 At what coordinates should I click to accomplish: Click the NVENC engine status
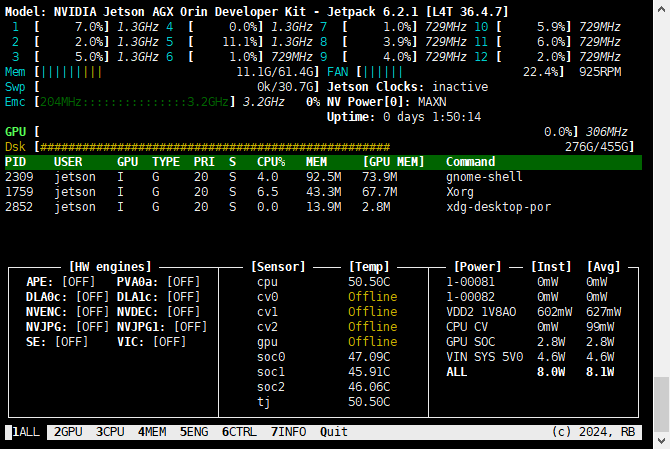92,312
